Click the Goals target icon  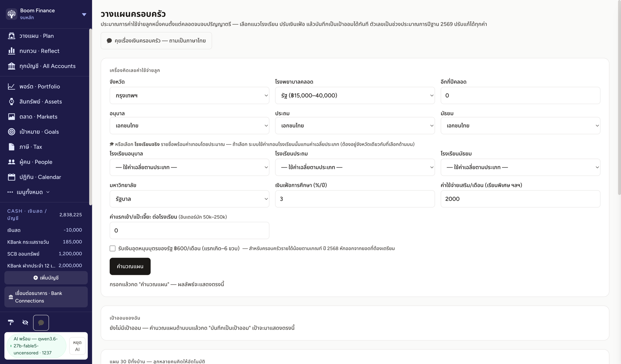pyautogui.click(x=11, y=132)
